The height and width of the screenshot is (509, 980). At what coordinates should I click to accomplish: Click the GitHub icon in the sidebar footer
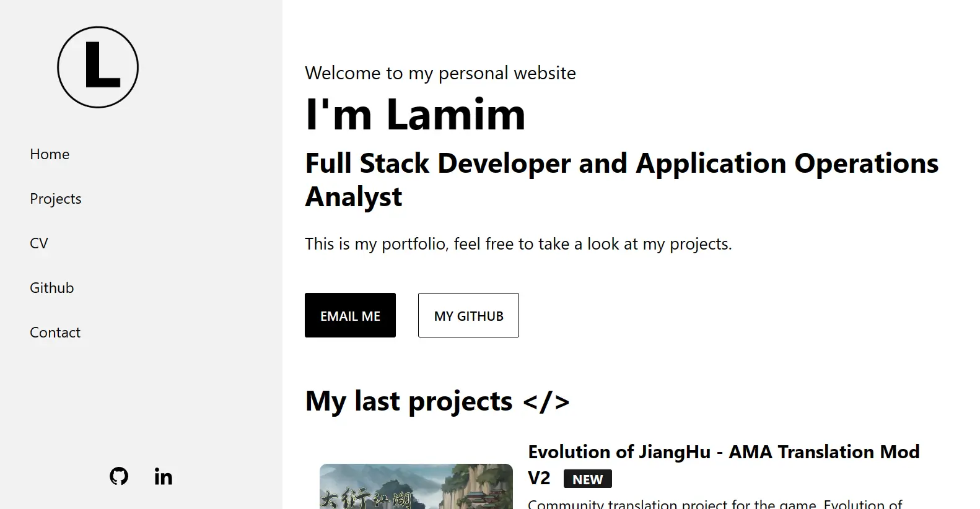tap(118, 476)
